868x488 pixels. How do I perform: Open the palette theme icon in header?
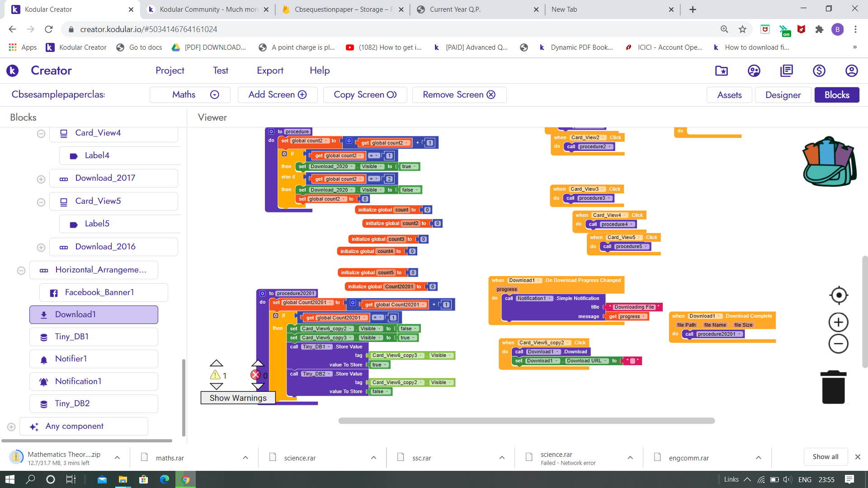754,70
